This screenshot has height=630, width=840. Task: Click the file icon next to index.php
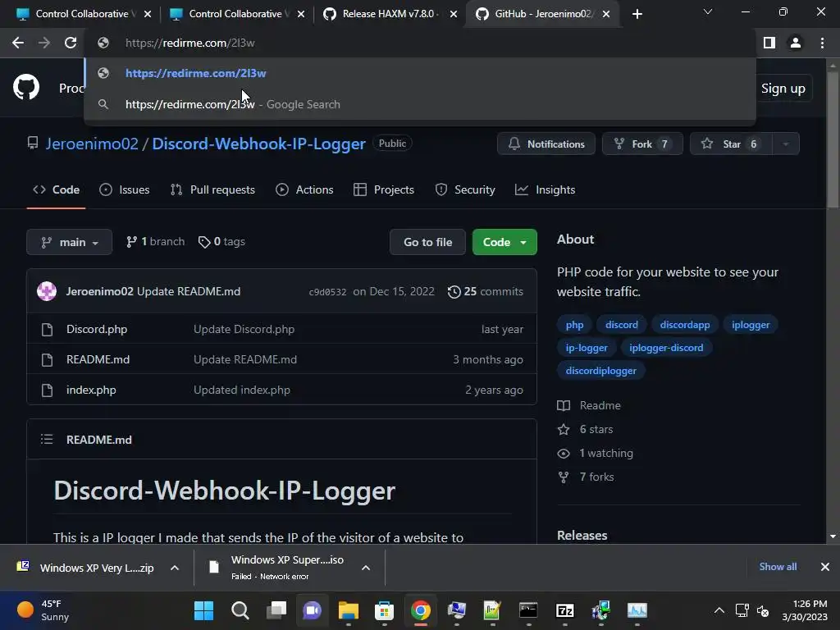coord(47,390)
